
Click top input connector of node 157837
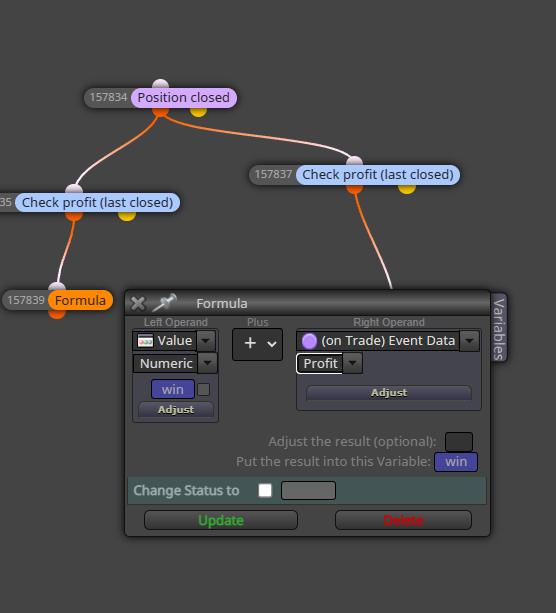point(354,161)
